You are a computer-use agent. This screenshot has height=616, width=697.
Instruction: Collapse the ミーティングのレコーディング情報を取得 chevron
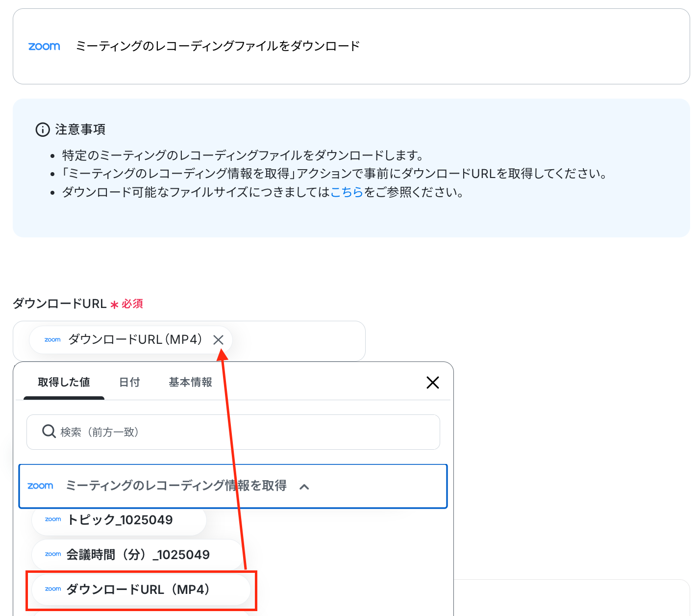point(304,487)
